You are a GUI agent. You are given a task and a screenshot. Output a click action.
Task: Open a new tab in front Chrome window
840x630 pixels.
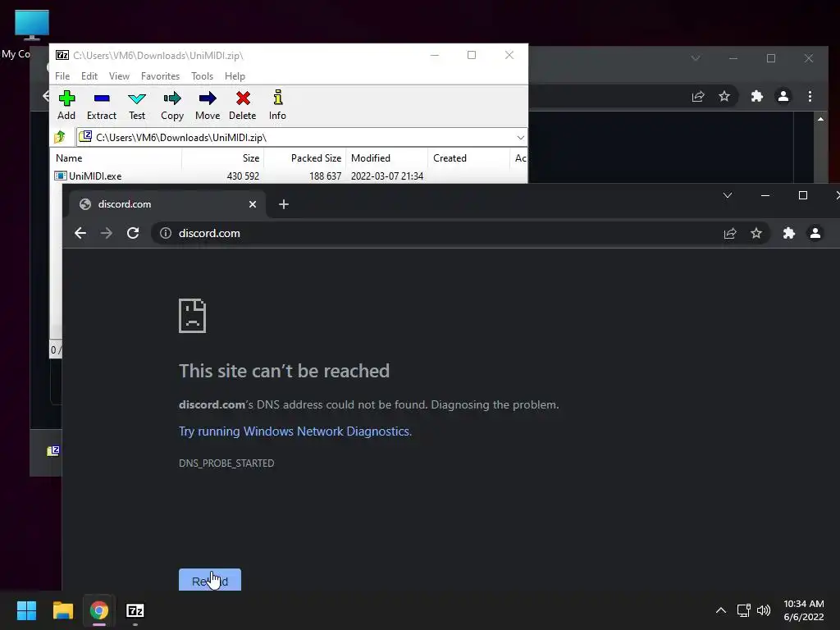click(x=283, y=204)
